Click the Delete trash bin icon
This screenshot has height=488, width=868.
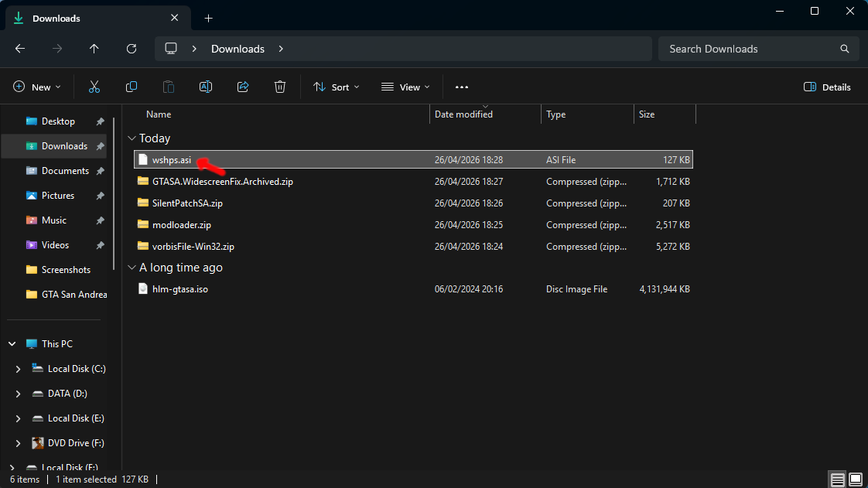(x=280, y=87)
